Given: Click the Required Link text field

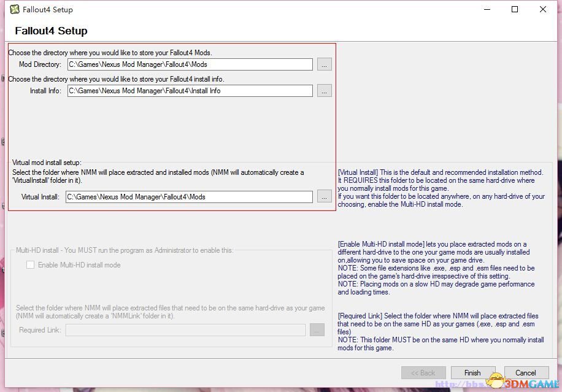Looking at the screenshot, I should click(x=185, y=330).
